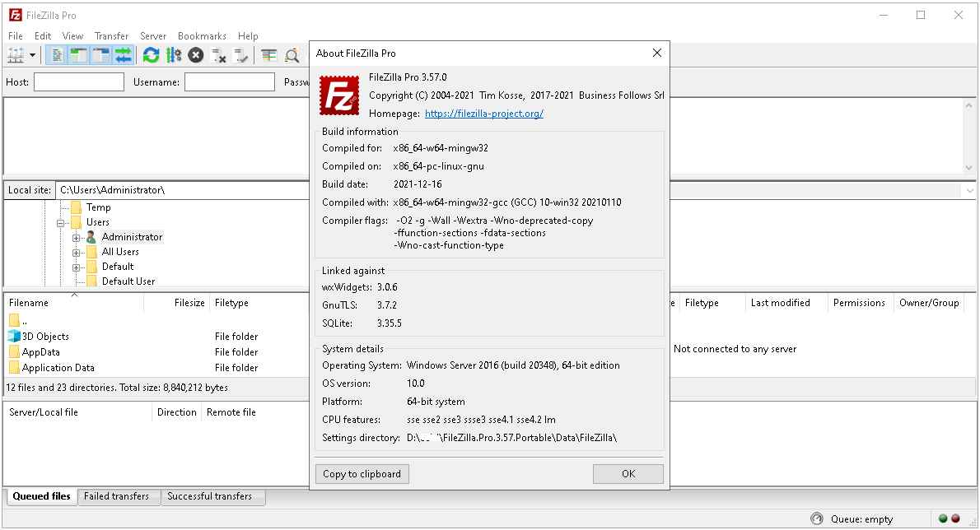The width and height of the screenshot is (980, 530).
Task: Sort local files by Filename column
Action: pyautogui.click(x=74, y=303)
